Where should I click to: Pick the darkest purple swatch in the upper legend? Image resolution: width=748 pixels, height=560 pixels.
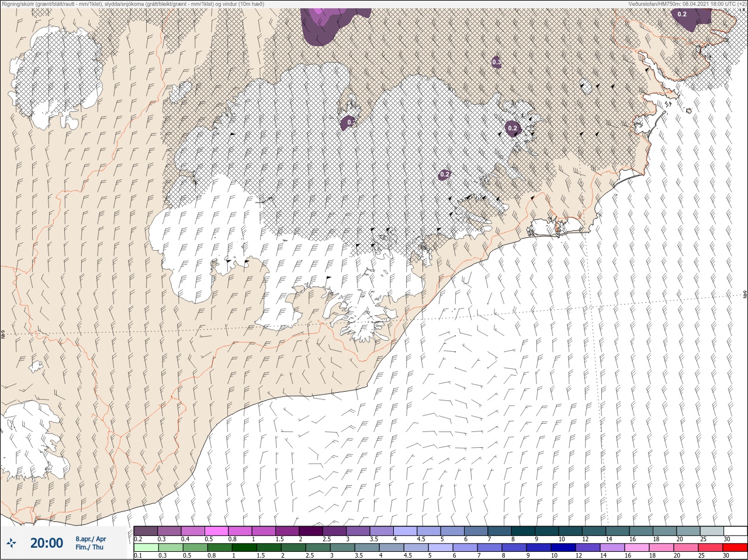[311, 531]
